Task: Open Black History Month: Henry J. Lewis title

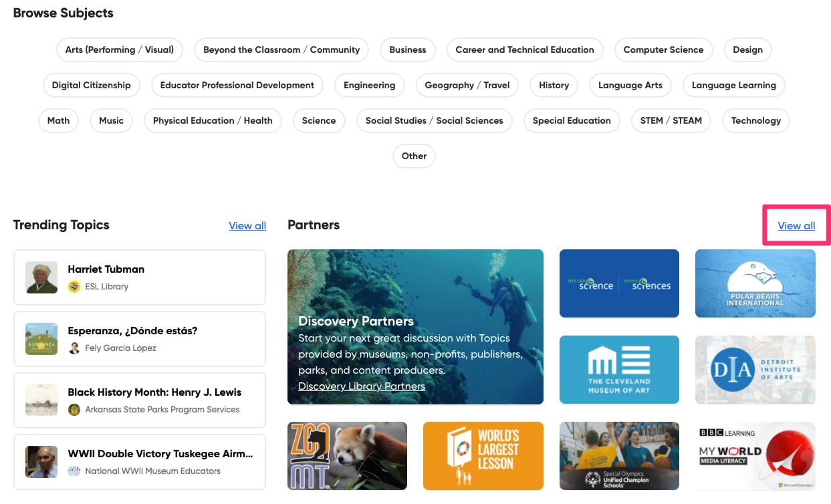Action: pos(154,392)
